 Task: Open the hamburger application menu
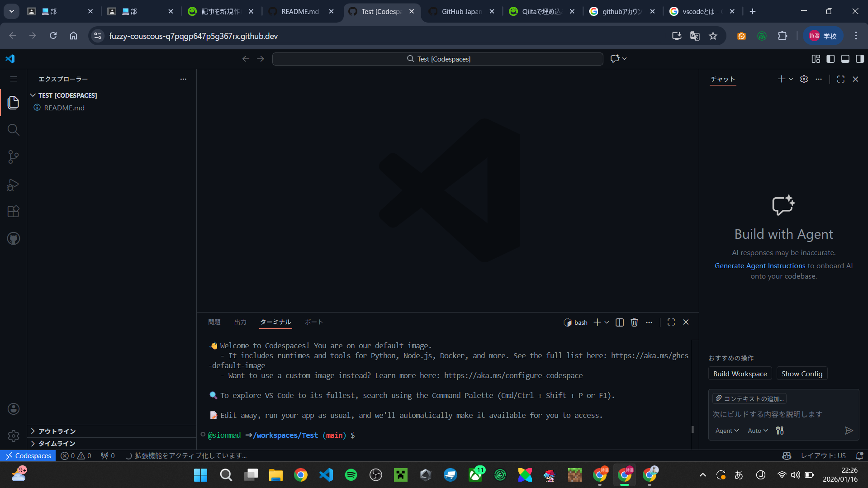coord(13,79)
